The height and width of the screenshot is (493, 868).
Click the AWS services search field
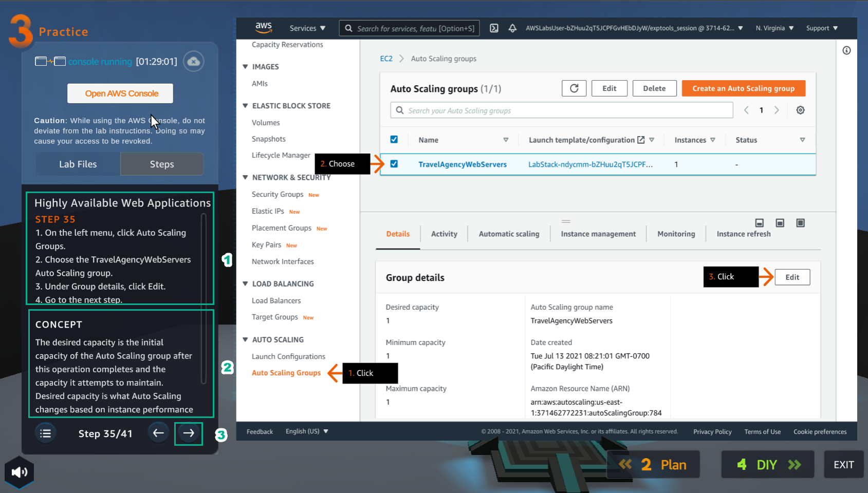[x=410, y=28]
